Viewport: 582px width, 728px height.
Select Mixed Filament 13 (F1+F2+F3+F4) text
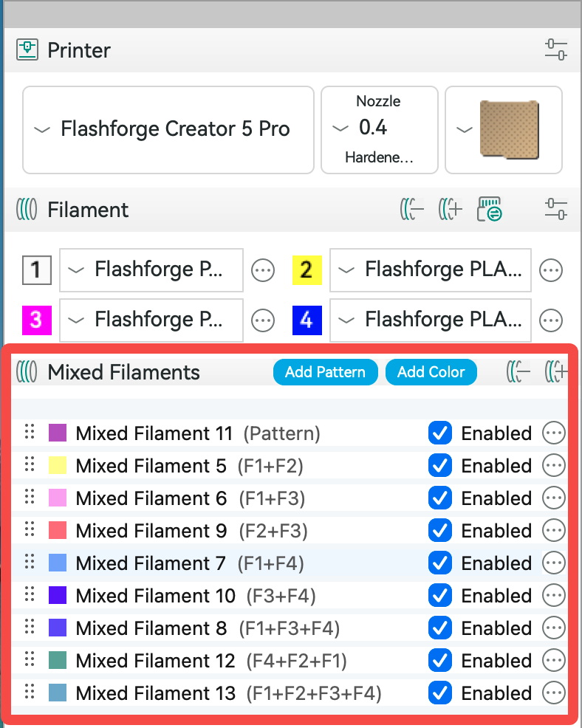[x=229, y=693]
